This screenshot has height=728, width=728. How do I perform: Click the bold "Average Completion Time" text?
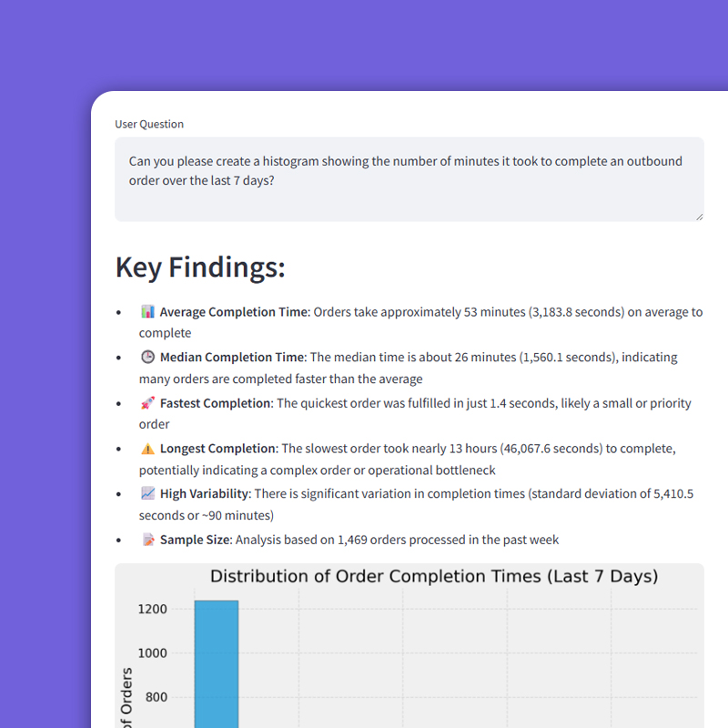point(234,312)
